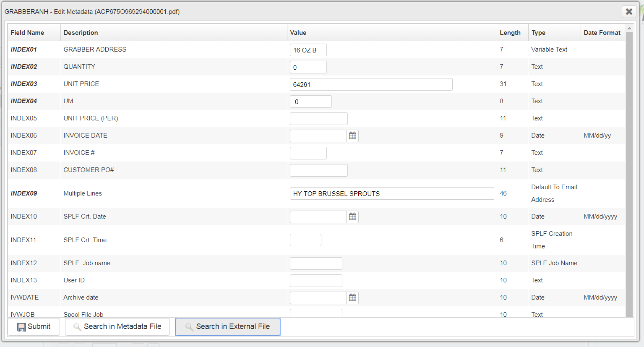Select the UNIT PRICE field containing 64261
The height and width of the screenshot is (347, 644).
371,84
